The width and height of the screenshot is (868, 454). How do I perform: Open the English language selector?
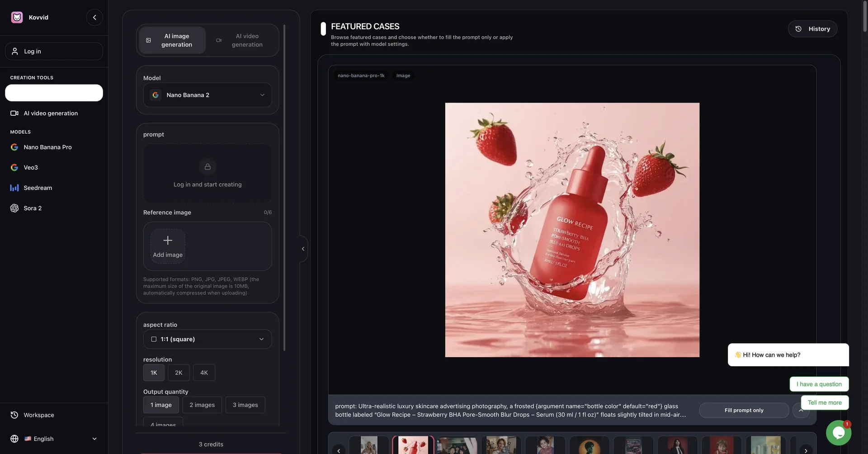coord(54,439)
